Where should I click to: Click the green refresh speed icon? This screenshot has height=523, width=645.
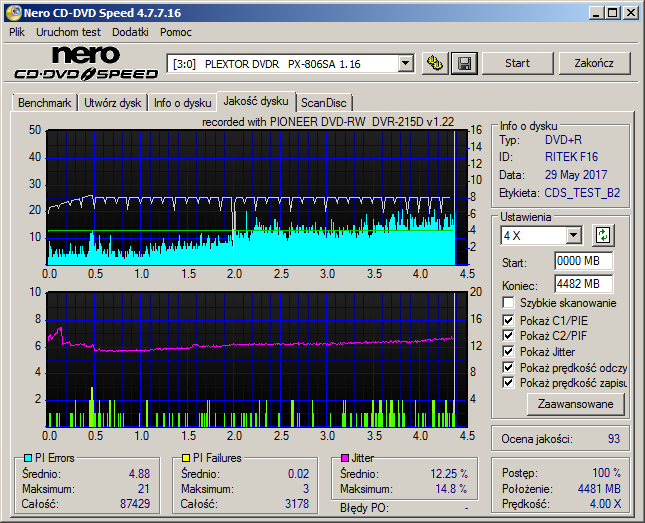pos(603,235)
